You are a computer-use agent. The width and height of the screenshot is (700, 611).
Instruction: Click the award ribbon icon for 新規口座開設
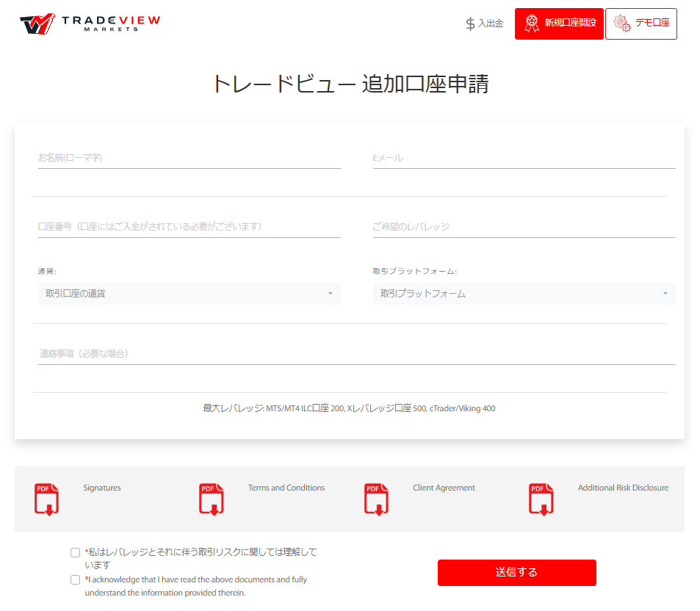[532, 23]
